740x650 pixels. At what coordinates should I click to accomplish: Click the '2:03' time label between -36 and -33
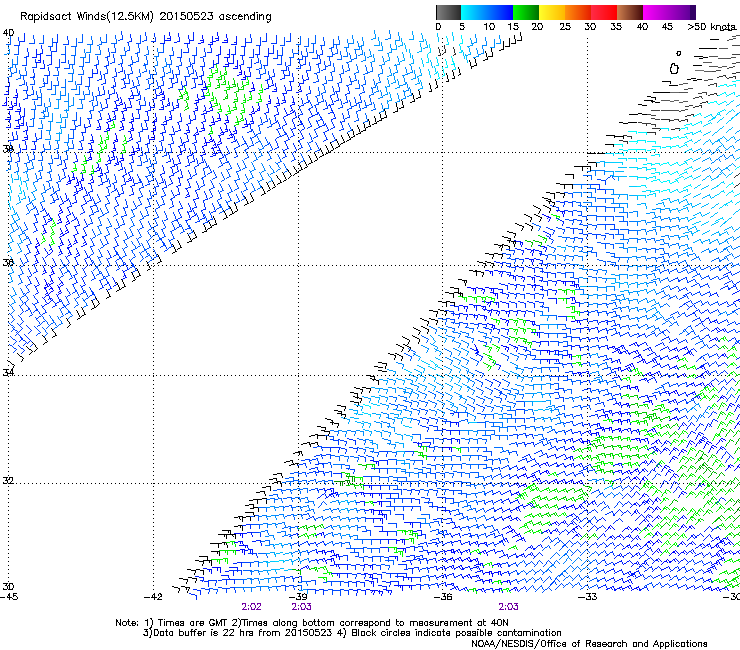[x=508, y=607]
